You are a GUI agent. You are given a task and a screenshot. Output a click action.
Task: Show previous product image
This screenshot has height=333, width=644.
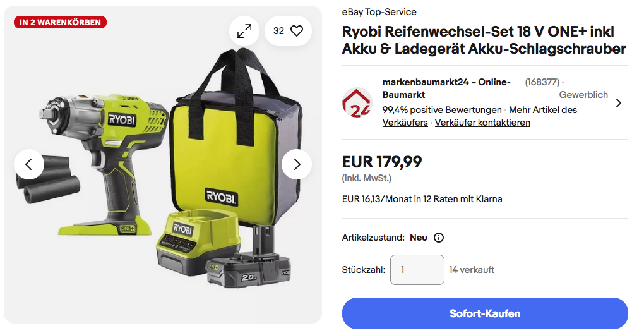[29, 164]
